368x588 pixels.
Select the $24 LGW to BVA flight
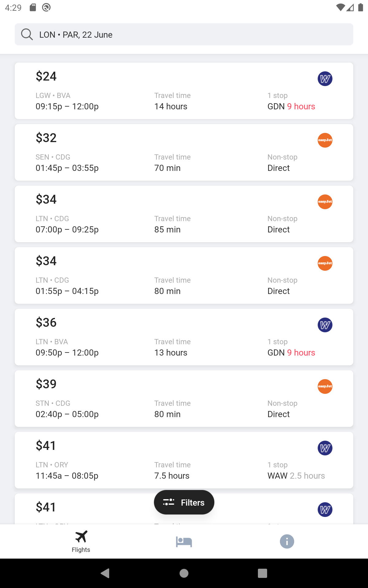[x=184, y=91]
